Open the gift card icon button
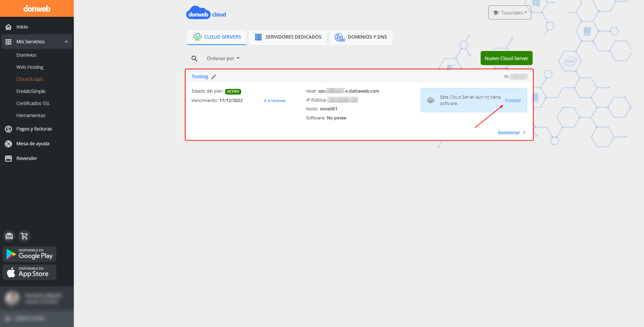Viewport: 644px width, 327px height. pos(9,236)
